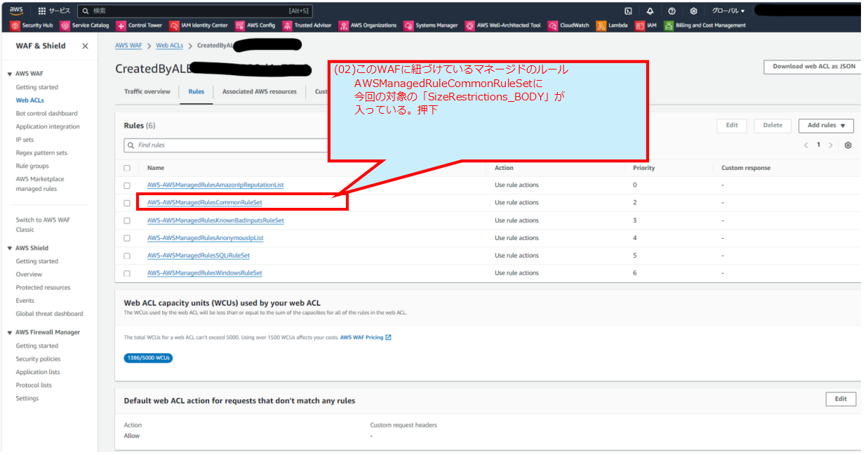Go to previous page of rules
The image size is (868, 455).
tap(806, 145)
